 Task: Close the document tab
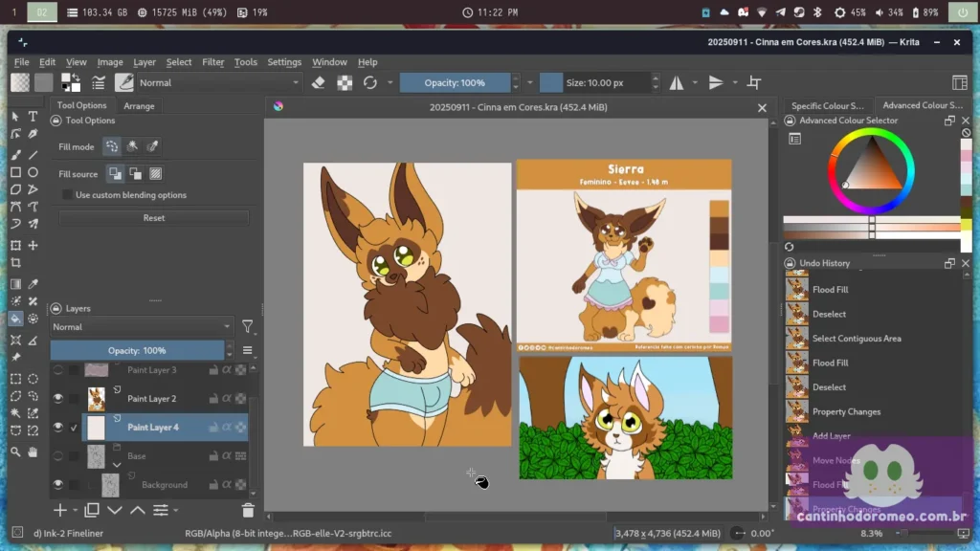click(762, 107)
